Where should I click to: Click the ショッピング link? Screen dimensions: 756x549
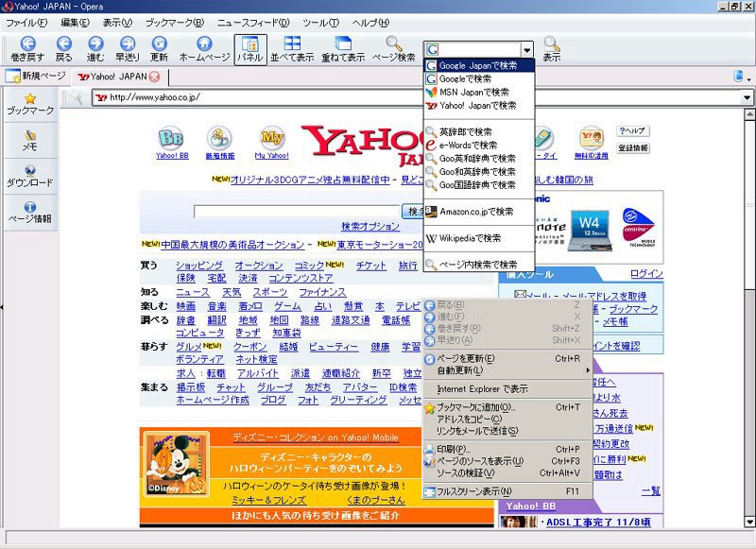pyautogui.click(x=199, y=266)
